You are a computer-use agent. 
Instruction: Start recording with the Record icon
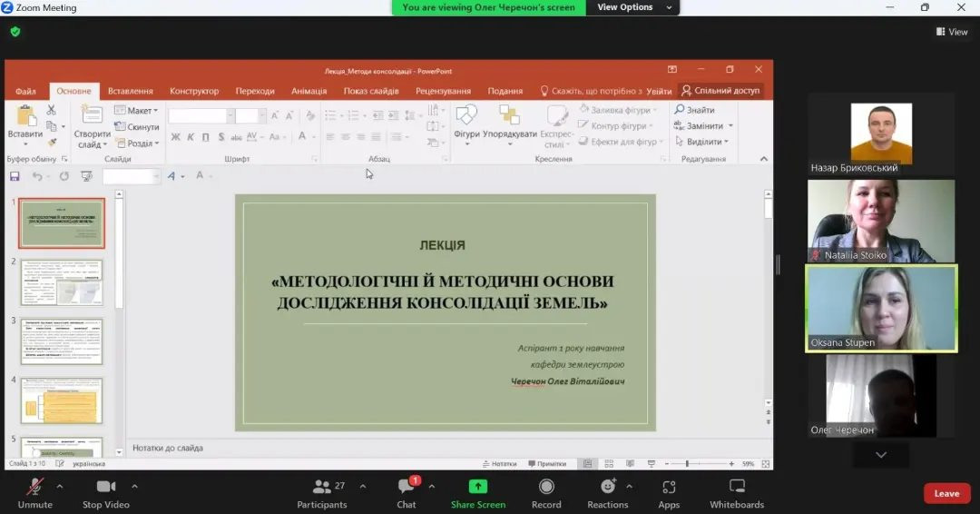tap(546, 493)
